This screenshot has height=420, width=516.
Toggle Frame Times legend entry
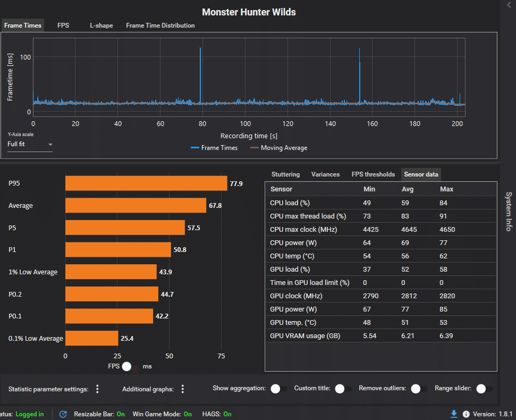pyautogui.click(x=214, y=148)
